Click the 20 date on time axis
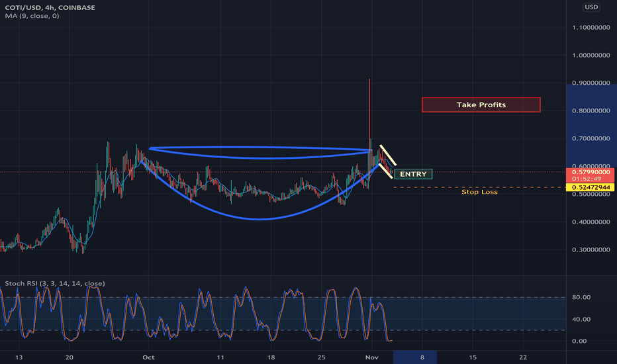Screen dimensions: 617x364 coord(70,357)
